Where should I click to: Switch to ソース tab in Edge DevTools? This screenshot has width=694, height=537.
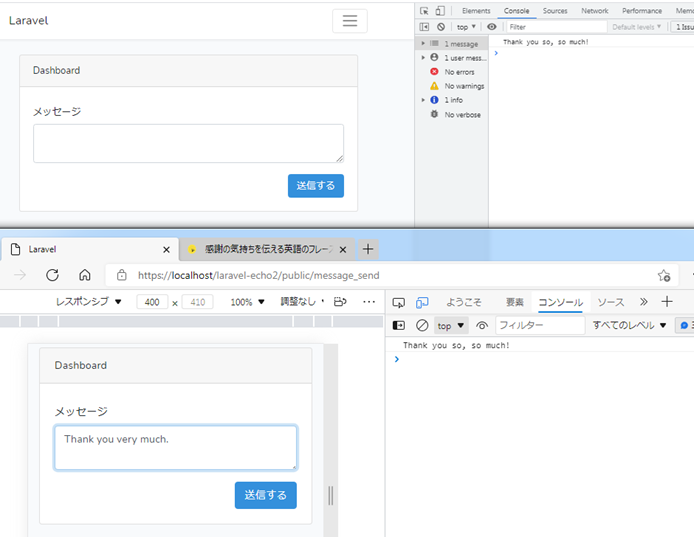[x=611, y=302]
